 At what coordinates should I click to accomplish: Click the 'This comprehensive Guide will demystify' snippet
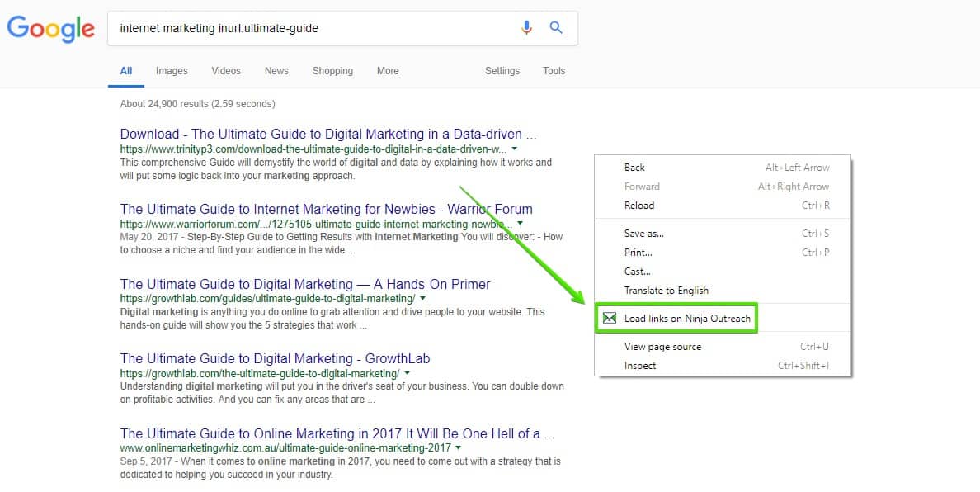coord(336,169)
